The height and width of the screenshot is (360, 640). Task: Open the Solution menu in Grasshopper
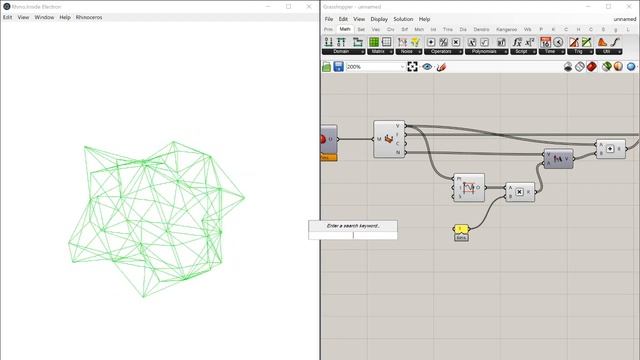(403, 19)
